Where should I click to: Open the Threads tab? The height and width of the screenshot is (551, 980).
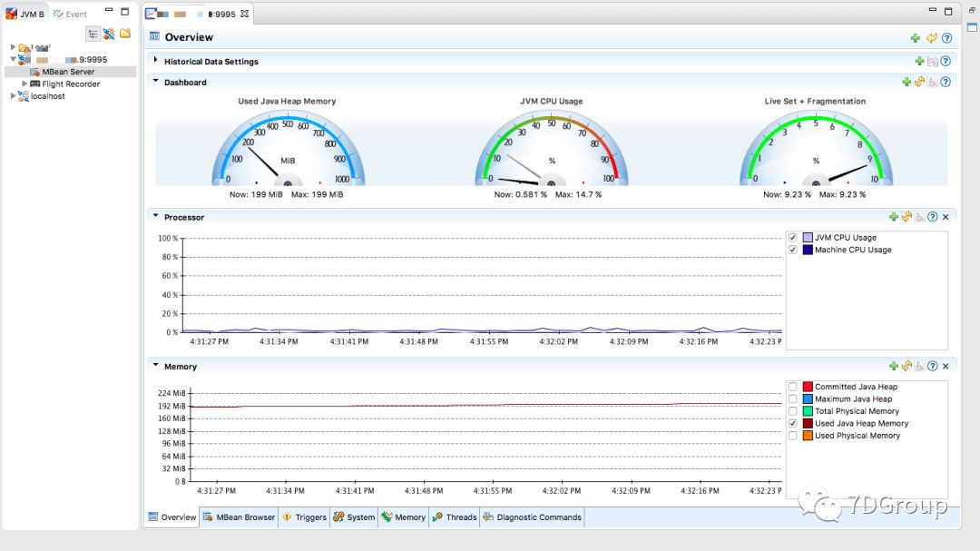[455, 517]
